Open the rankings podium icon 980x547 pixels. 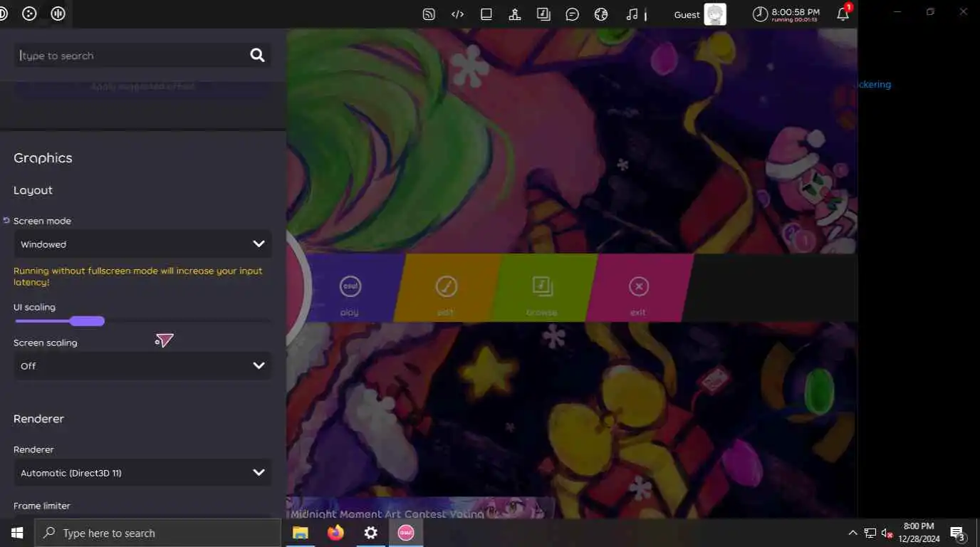515,14
